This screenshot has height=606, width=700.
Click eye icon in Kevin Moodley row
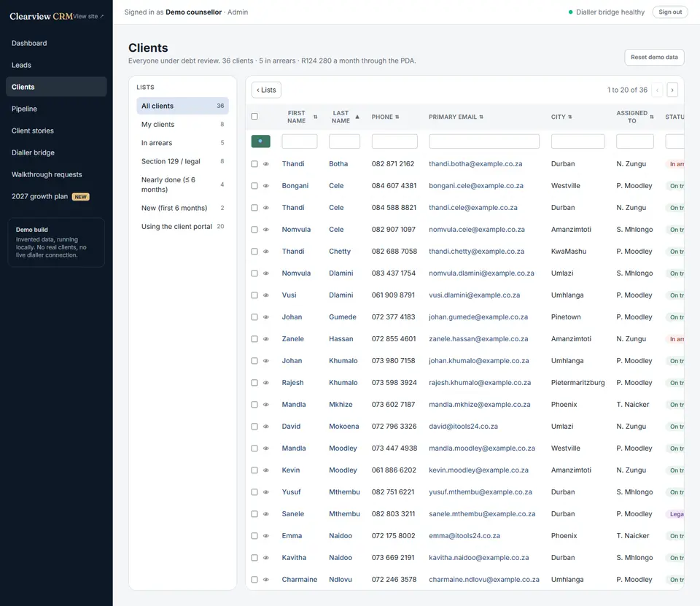click(266, 470)
